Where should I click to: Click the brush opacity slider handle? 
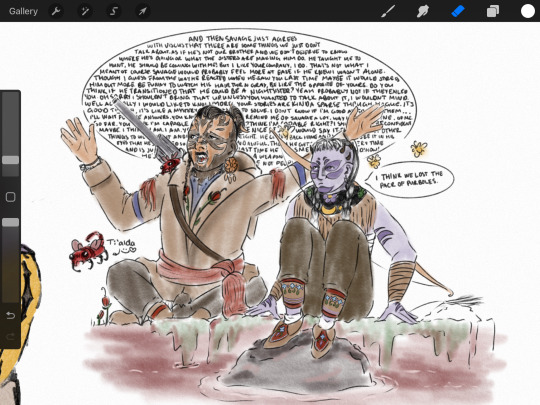[10, 222]
